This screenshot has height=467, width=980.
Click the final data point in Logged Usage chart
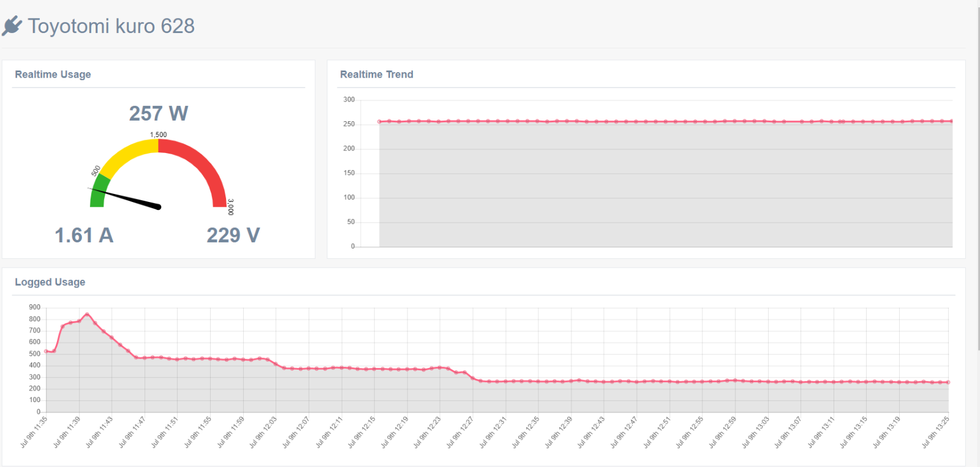point(948,383)
